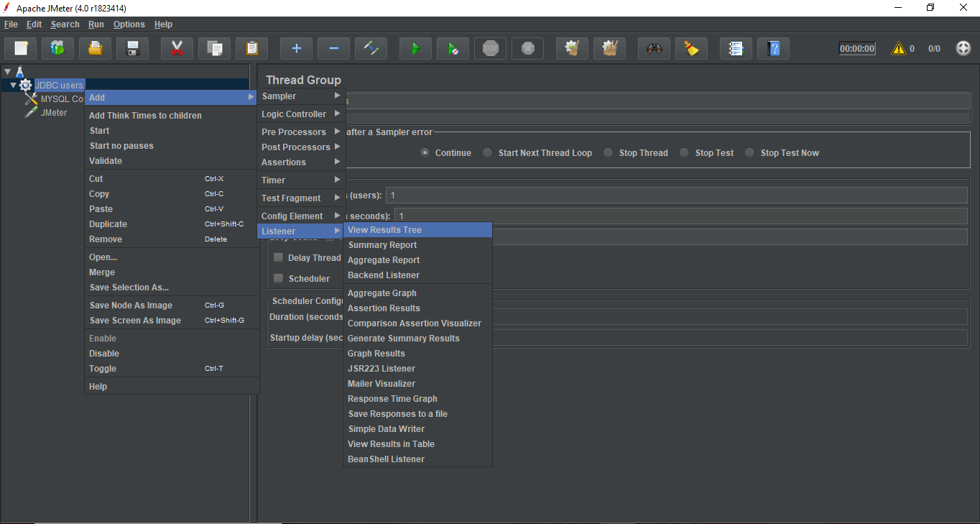Click the Save test plan floppy icon
This screenshot has height=524, width=980.
132,49
